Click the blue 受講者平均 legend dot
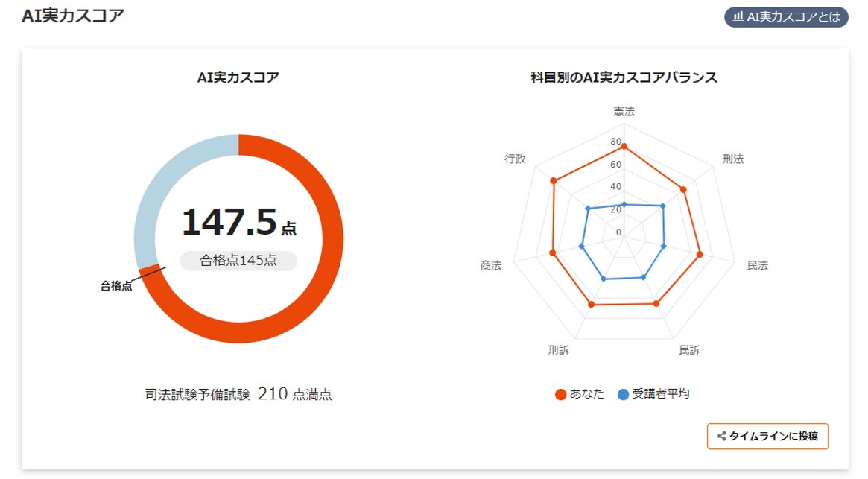 [623, 395]
